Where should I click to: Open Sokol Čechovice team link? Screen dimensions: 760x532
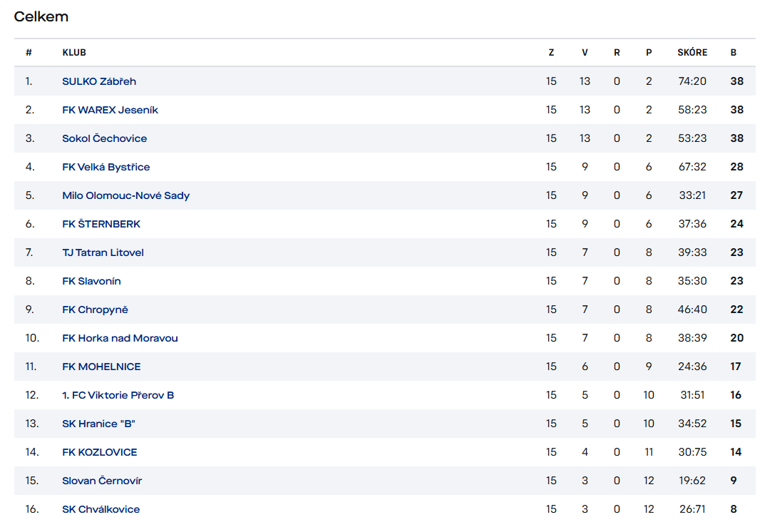coord(104,138)
